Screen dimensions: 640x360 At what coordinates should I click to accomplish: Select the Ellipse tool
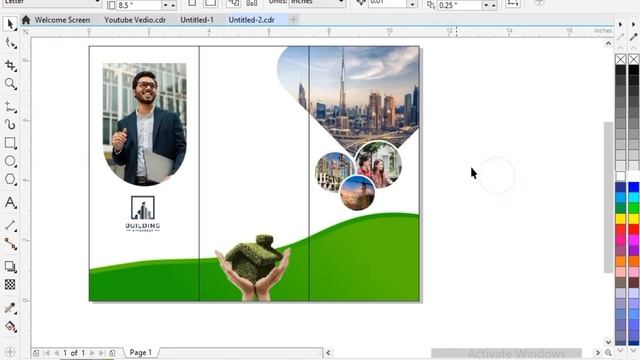[x=10, y=161]
